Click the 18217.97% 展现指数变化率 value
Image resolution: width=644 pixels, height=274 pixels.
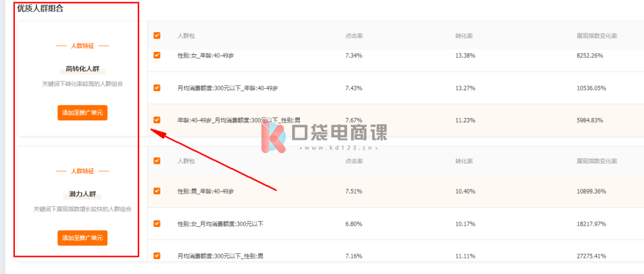[592, 224]
